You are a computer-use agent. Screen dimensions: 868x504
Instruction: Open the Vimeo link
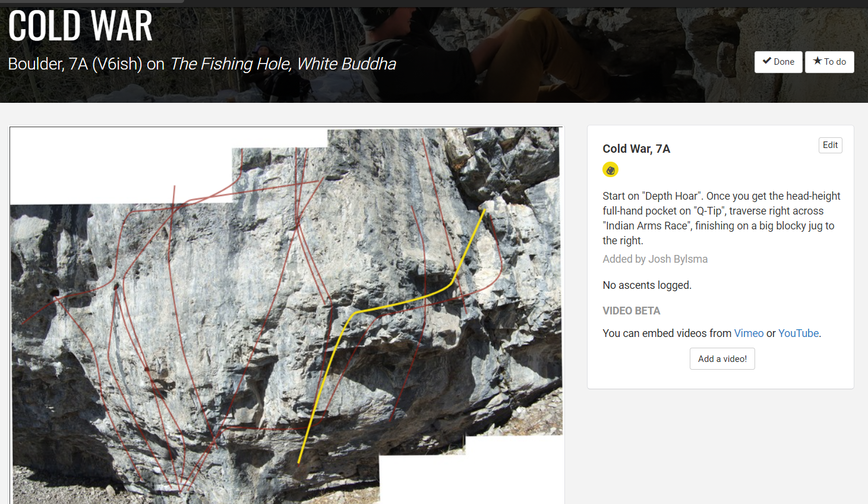pyautogui.click(x=749, y=333)
